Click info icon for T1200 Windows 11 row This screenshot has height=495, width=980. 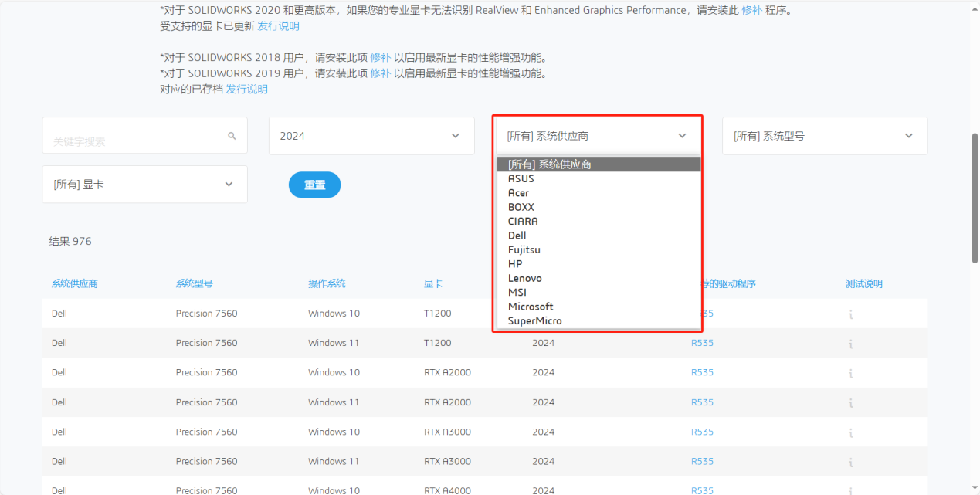[850, 342]
